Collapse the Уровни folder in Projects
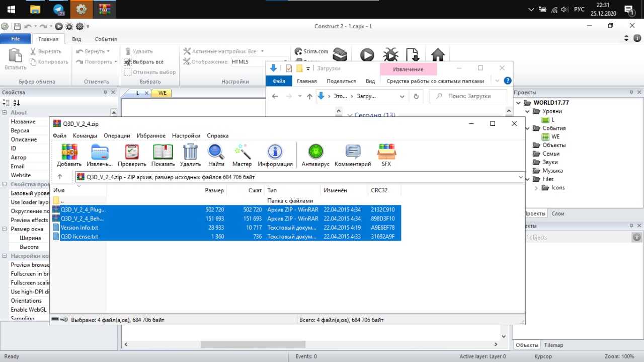Screen dimensions: 644x362 [x=528, y=111]
